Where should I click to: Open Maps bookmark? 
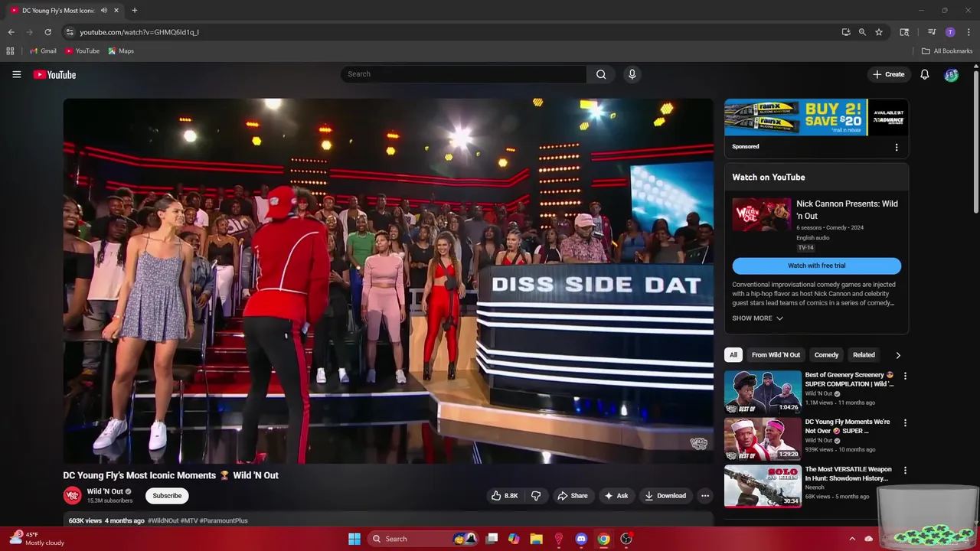pyautogui.click(x=121, y=51)
